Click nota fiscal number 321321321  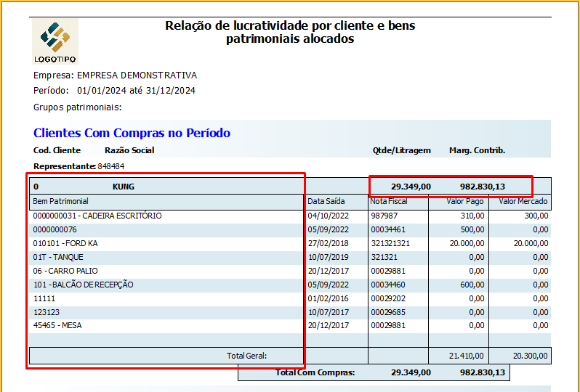tap(390, 243)
